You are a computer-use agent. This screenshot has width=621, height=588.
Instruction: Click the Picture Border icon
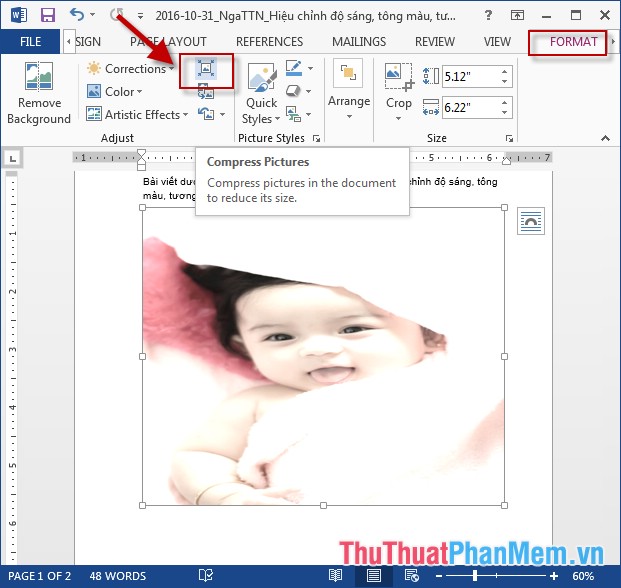click(x=294, y=68)
